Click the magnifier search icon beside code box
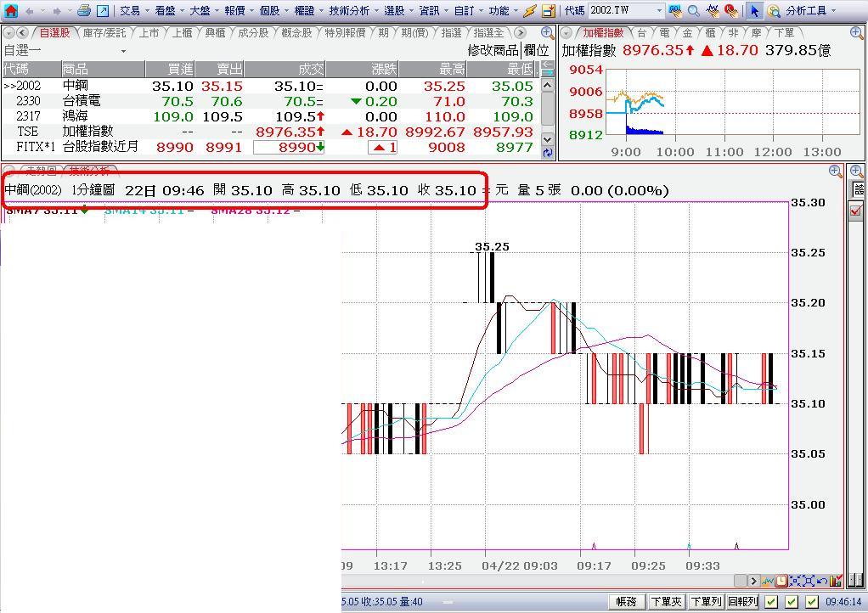Screen dimensions: 868x613 [x=694, y=10]
